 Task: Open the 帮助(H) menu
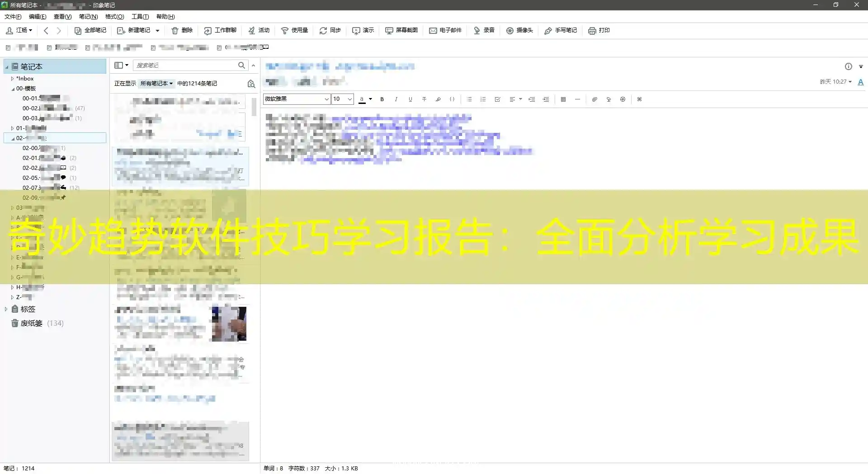pos(165,17)
